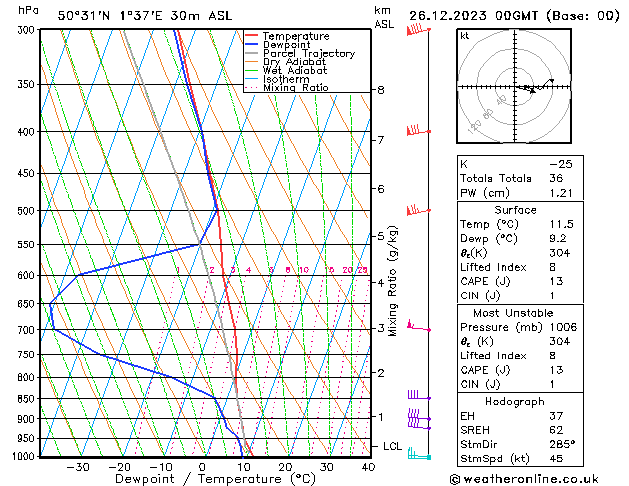Viewport: 629px width, 486px height.
Task: Select the Isotherm legend label
Action: coord(286,79)
